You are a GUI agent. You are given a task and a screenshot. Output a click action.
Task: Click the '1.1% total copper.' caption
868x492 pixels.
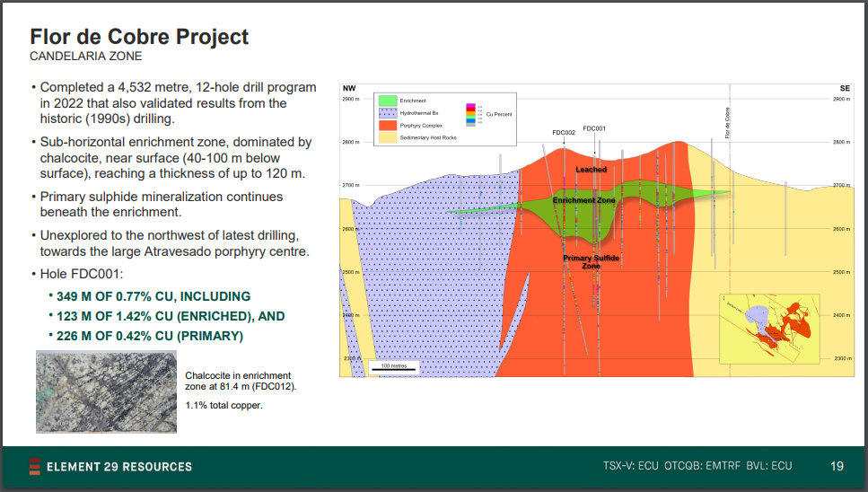(x=224, y=405)
